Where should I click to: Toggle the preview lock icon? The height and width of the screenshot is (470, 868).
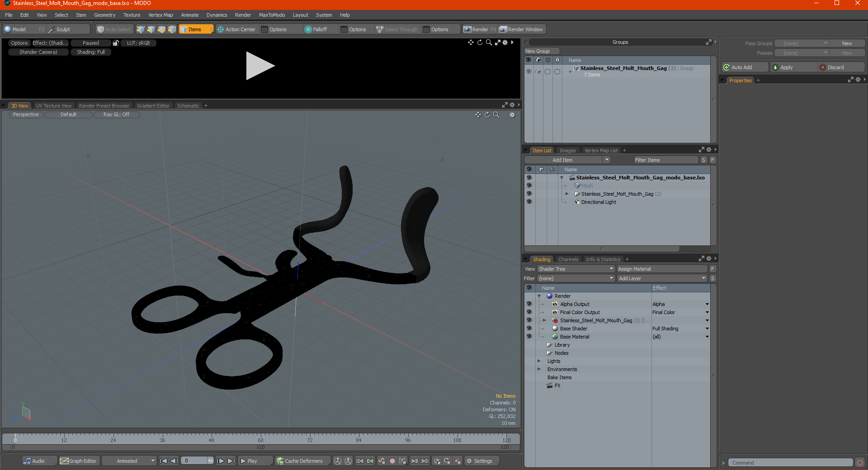tap(116, 43)
